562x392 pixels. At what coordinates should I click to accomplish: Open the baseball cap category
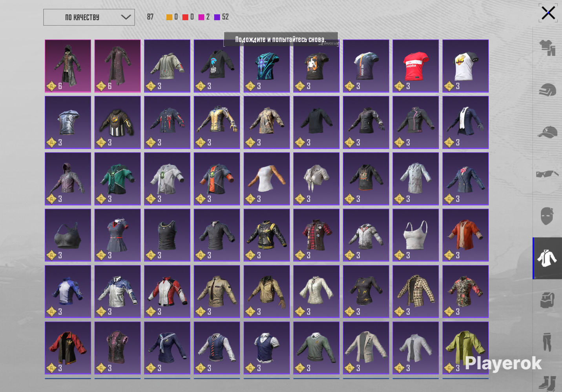547,132
